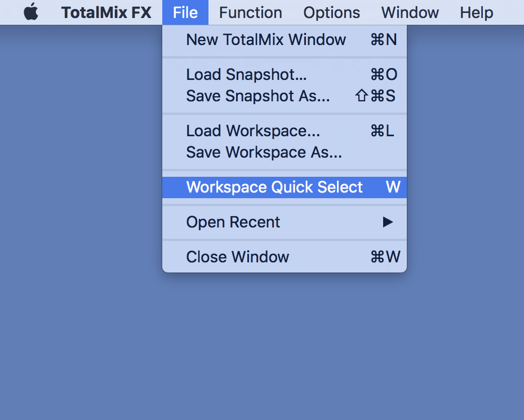524x420 pixels.
Task: Click the Open Recent submenu arrow
Action: coord(388,222)
